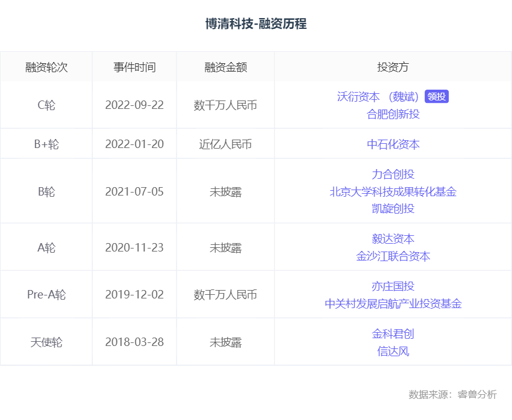Open the 凯旋创投 investor link

tap(393, 209)
